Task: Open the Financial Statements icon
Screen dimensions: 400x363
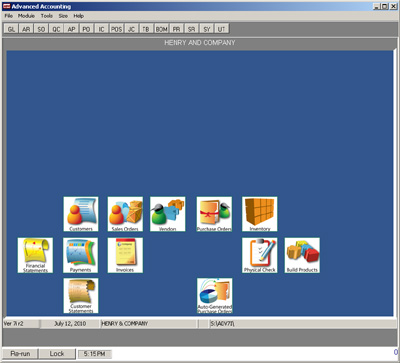Action: [x=35, y=255]
